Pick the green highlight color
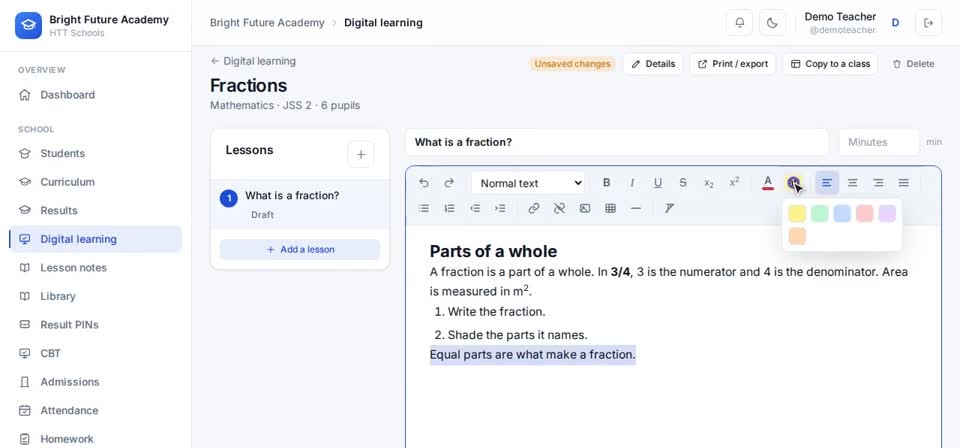 [x=819, y=214]
